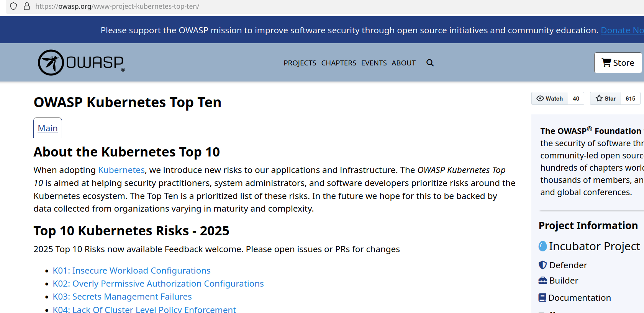Click the Donate Now link
644x313 pixels.
(622, 30)
